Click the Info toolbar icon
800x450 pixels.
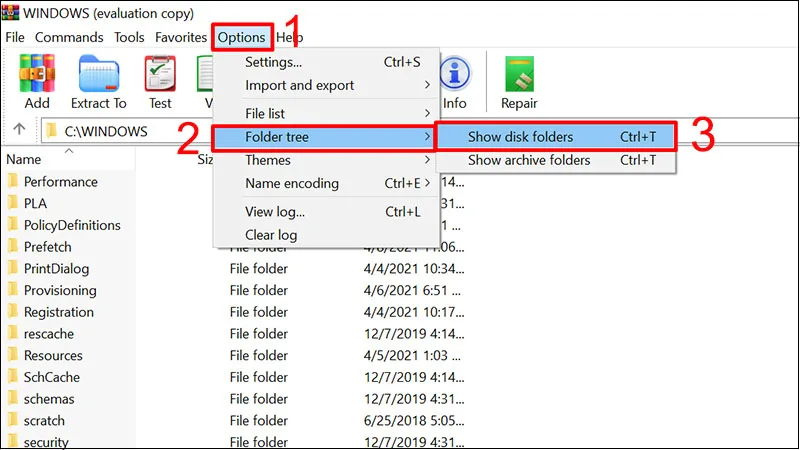pos(454,74)
